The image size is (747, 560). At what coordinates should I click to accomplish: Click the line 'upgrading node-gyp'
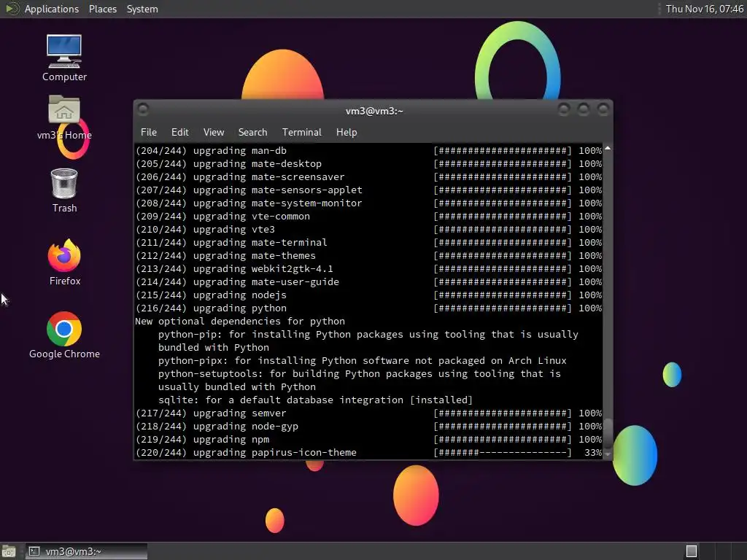[368, 427]
